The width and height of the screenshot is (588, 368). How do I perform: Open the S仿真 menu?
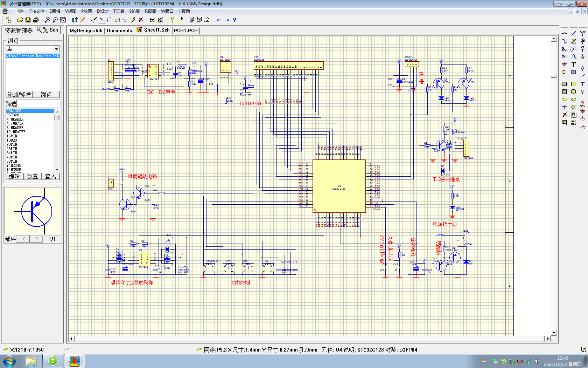point(134,11)
